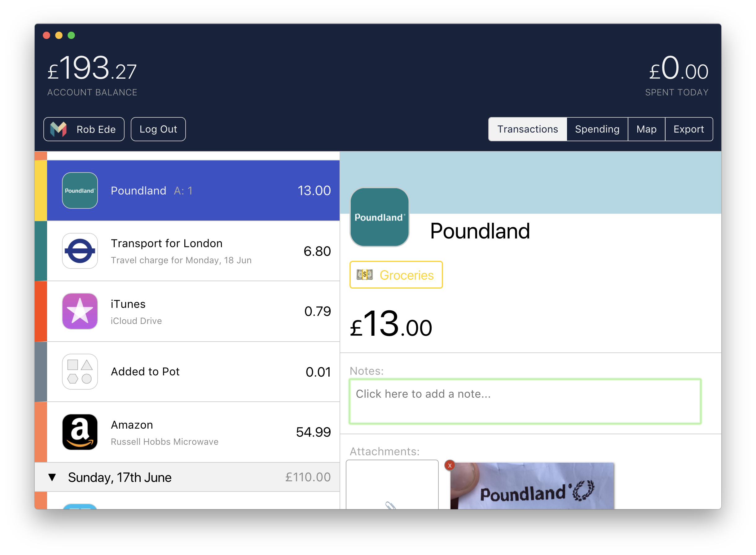This screenshot has width=756, height=555.
Task: Click the Notes input field
Action: click(526, 400)
